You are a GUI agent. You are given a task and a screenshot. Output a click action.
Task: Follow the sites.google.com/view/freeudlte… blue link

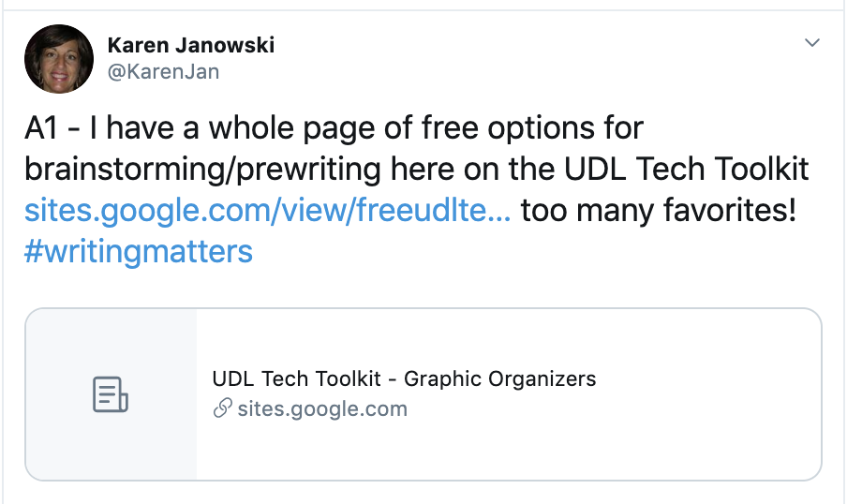(x=267, y=210)
